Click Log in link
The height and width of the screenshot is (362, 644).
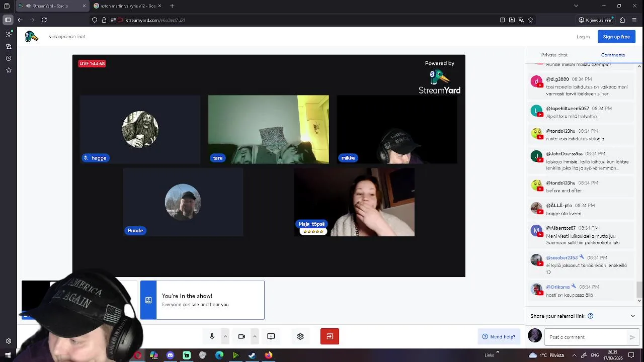click(583, 37)
